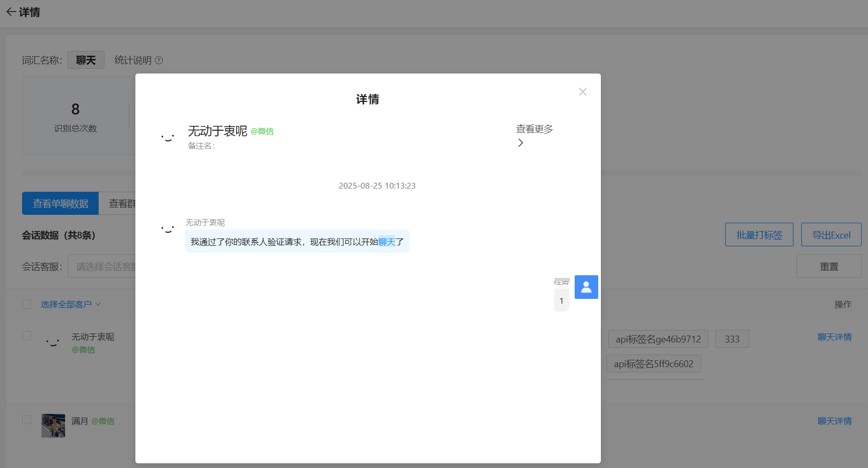Open 选择全部客户 dropdown
The image size is (868, 468).
click(x=71, y=305)
